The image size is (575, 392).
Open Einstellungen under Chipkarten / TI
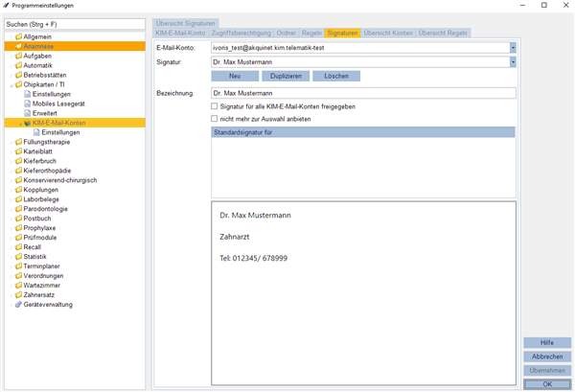tap(52, 94)
